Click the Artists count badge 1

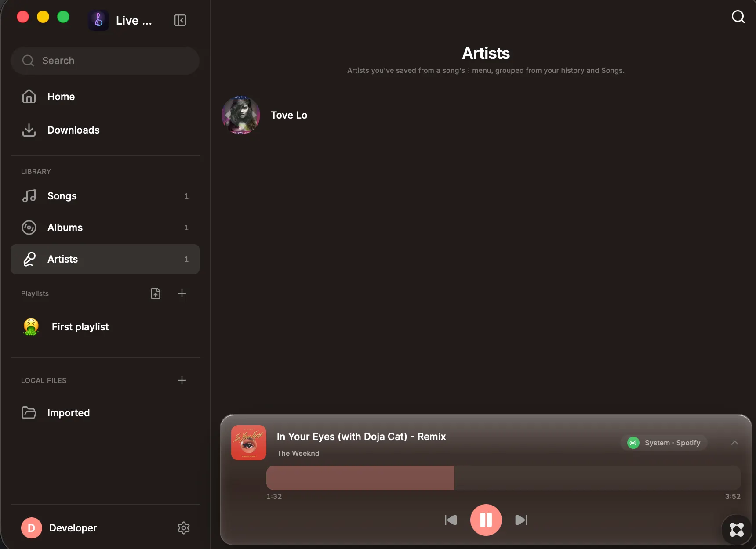tap(186, 259)
